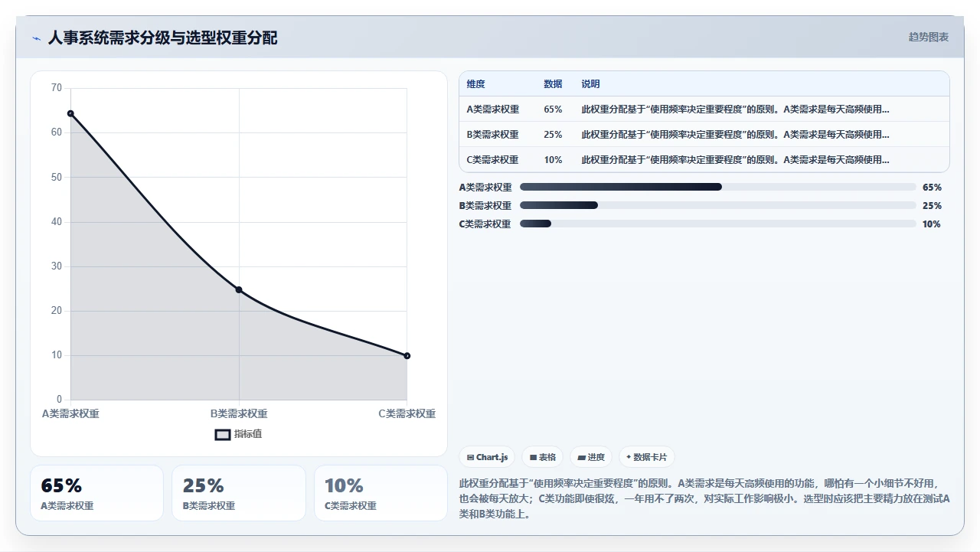Select the A类需求权重 cell in the table
This screenshot has height=552, width=980.
pos(493,109)
